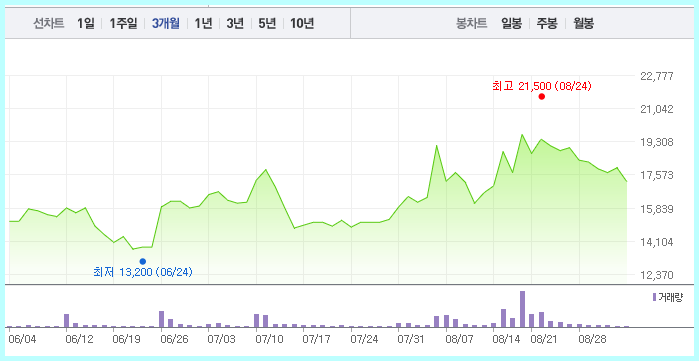Click the 07/03 date axis label
Viewport: 699px width, 361px height.
pos(222,340)
